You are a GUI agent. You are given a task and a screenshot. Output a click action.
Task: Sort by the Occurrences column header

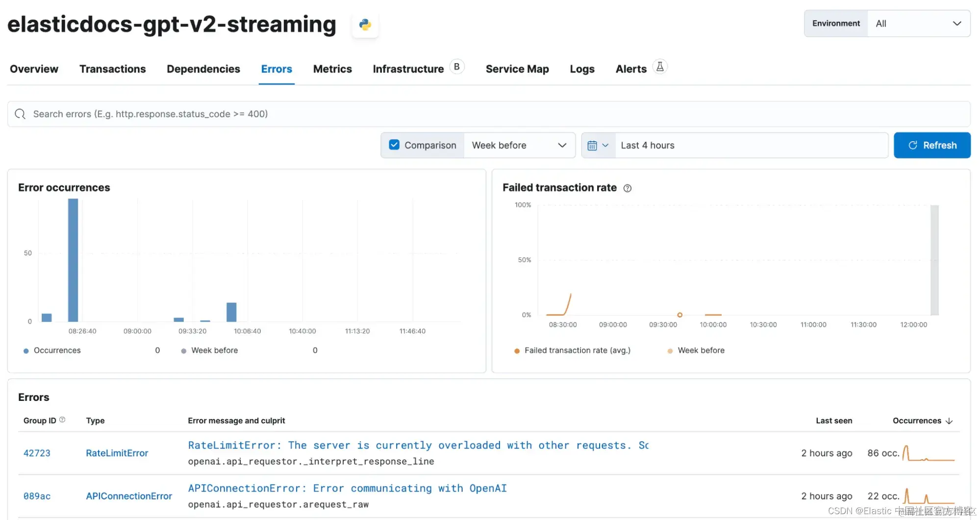[x=917, y=421]
